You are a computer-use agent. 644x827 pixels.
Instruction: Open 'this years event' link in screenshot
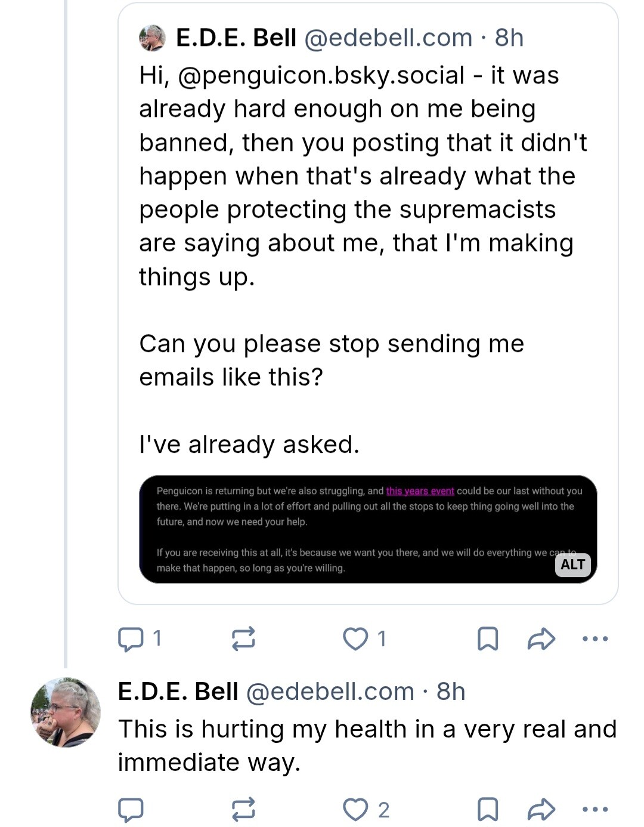pos(420,491)
